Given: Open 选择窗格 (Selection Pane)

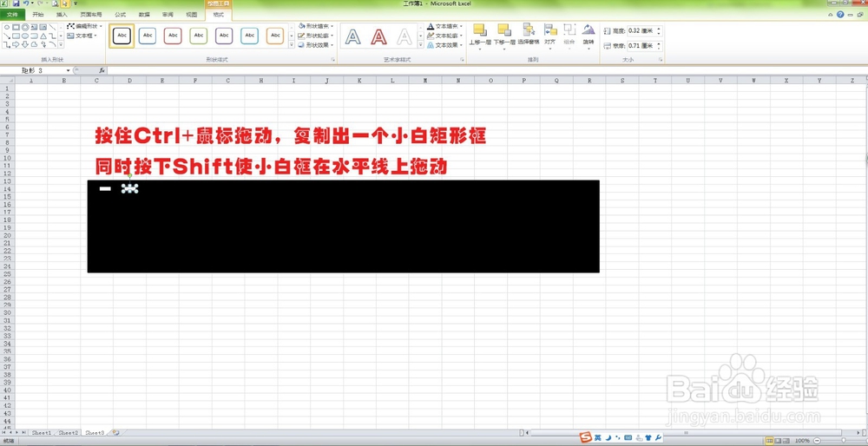Looking at the screenshot, I should click(529, 35).
